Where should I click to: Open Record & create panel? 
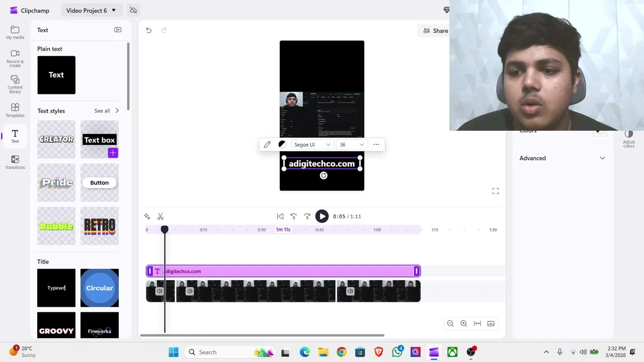coord(15,58)
